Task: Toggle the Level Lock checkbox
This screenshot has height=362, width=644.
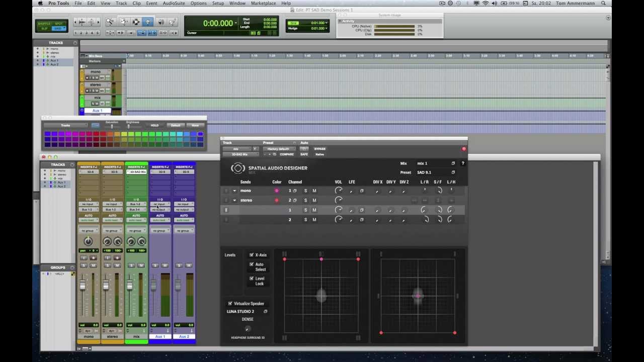Action: (252, 279)
